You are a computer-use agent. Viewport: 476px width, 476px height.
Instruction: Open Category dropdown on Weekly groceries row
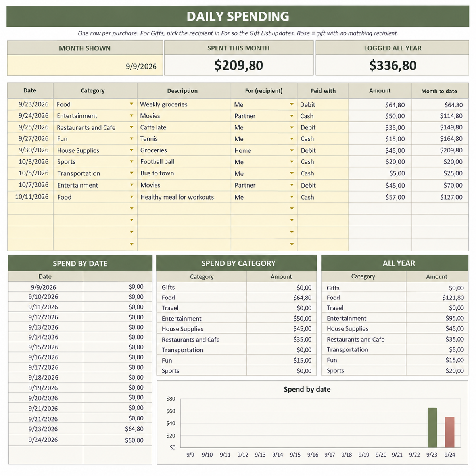click(131, 104)
